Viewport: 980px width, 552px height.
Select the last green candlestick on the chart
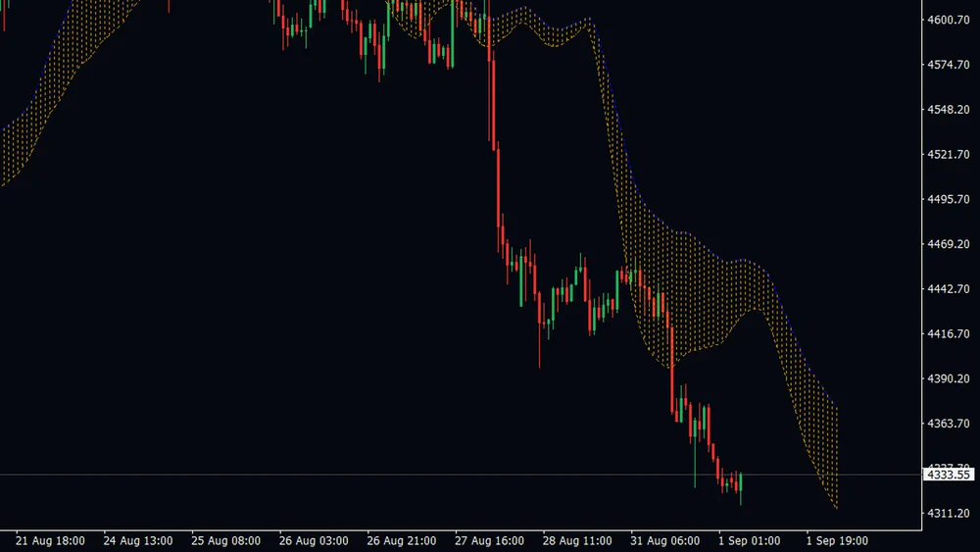tap(741, 488)
